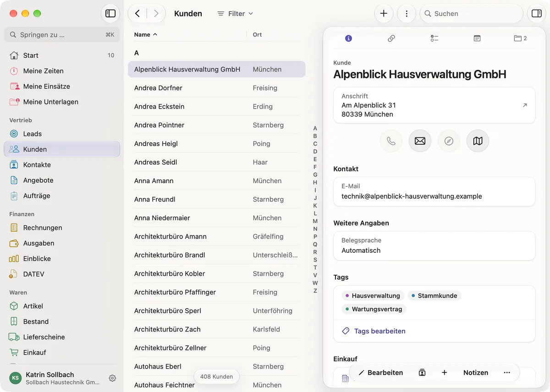
Task: Select customer Andrea Dorfner
Action: [x=216, y=88]
